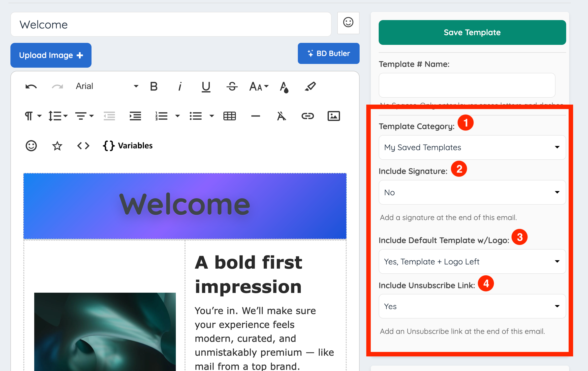Screen dimensions: 588x371
Task: Open the Include Unsubscribe Link dropdown
Action: click(x=472, y=306)
